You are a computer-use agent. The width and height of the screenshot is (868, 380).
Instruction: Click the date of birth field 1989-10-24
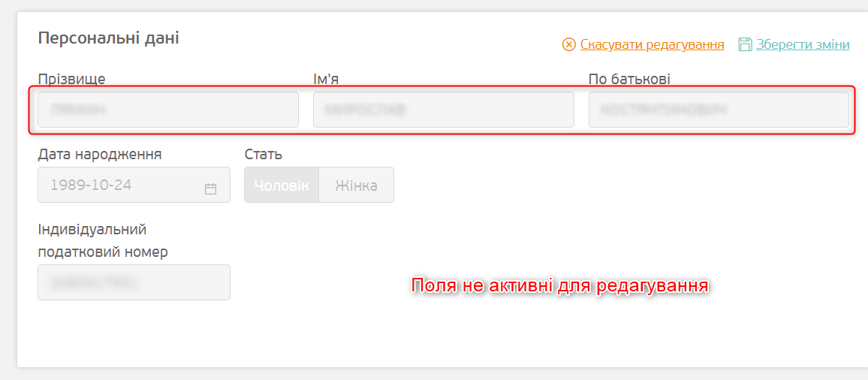point(120,185)
